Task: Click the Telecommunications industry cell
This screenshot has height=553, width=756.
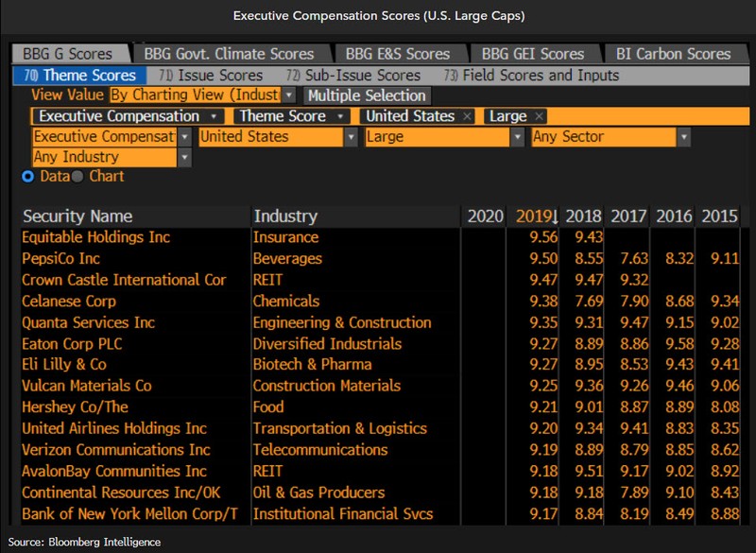Action: point(320,450)
